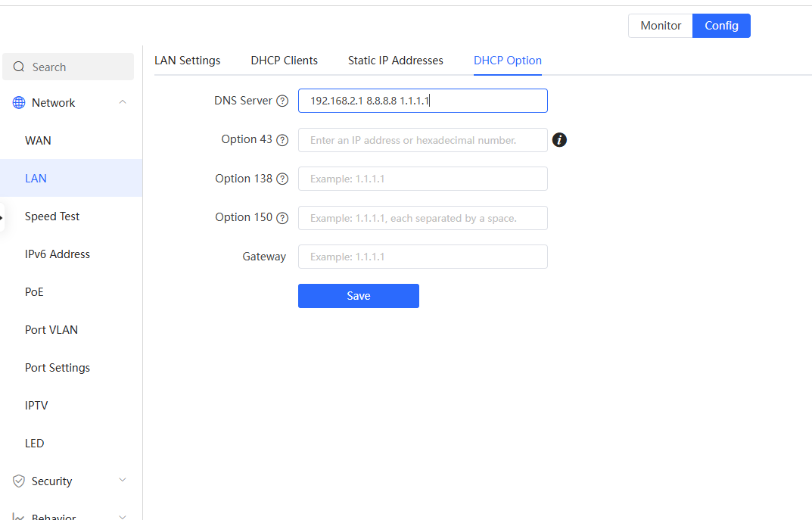The width and height of the screenshot is (812, 520).
Task: Click the Network globe icon in sidebar
Action: (x=19, y=102)
